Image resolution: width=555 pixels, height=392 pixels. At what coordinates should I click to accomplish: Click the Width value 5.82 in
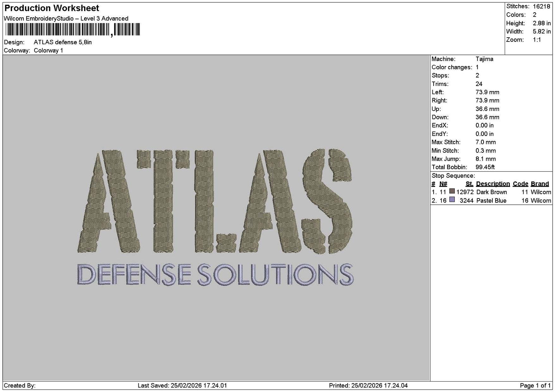(x=542, y=31)
